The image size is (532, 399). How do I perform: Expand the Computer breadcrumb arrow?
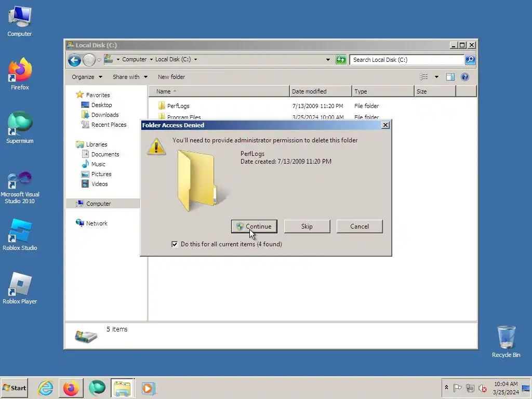[x=151, y=59]
